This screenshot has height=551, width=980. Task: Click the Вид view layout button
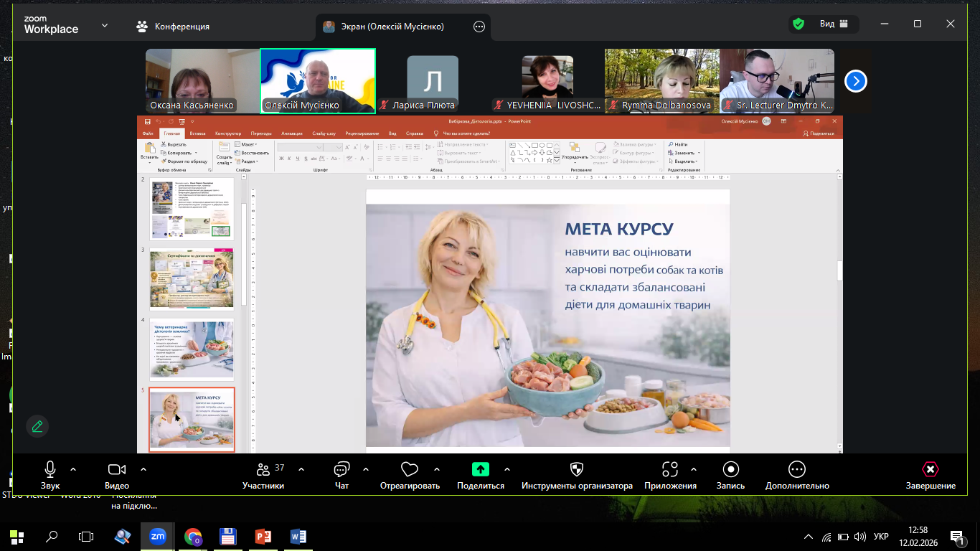tap(825, 24)
